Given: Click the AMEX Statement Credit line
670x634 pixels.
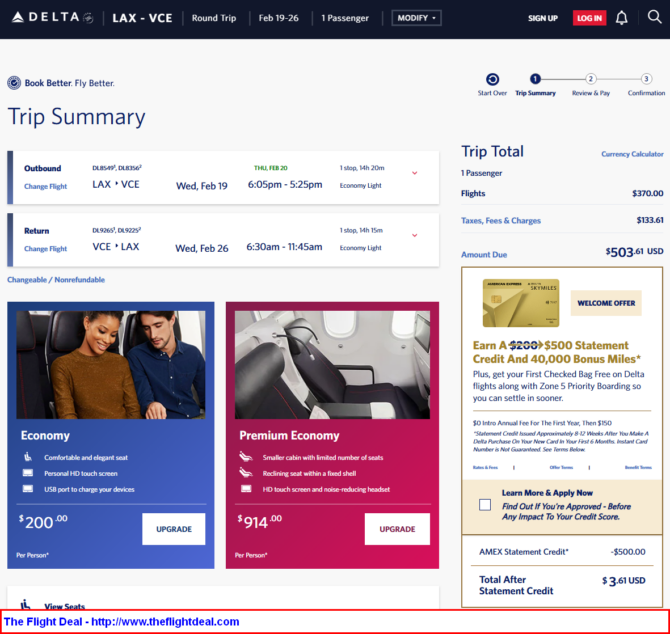Looking at the screenshot, I should click(562, 552).
